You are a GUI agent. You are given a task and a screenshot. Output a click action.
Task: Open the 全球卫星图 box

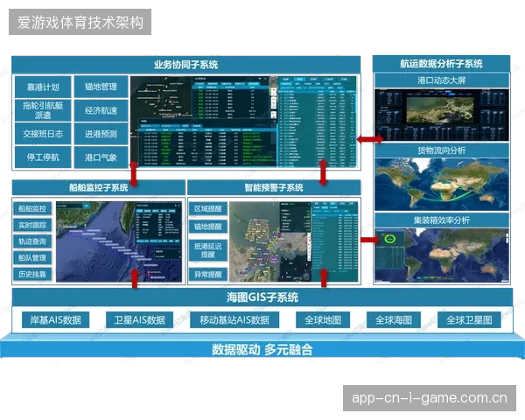(x=469, y=320)
